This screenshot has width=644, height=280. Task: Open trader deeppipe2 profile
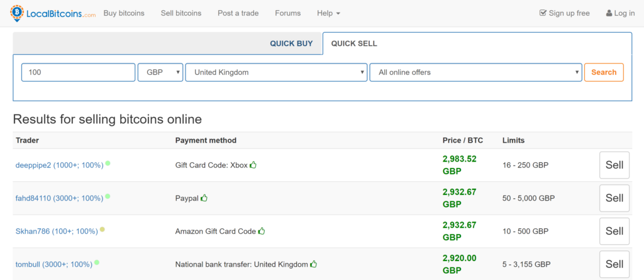(x=60, y=165)
